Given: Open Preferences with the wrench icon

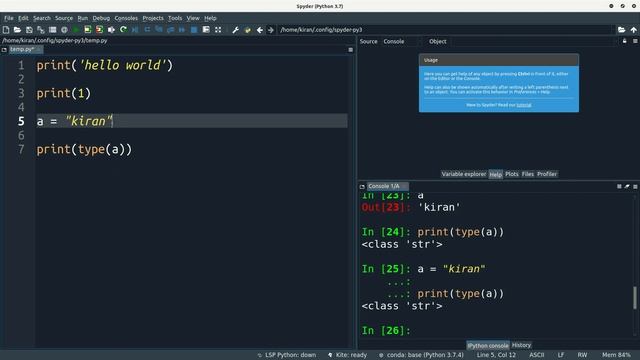Looking at the screenshot, I should coord(236,30).
